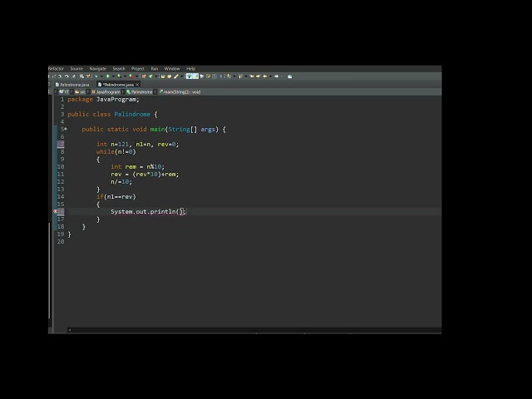The width and height of the screenshot is (532, 399).
Task: Open the Help menu
Action: point(191,68)
